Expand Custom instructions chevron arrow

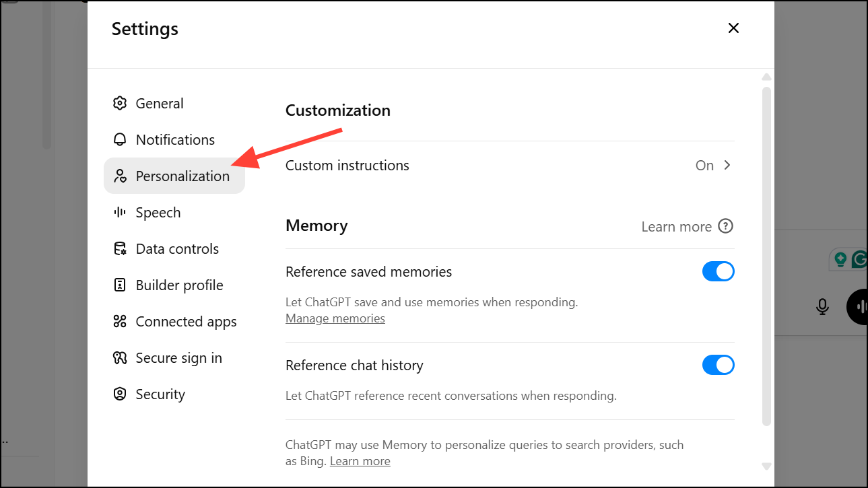pyautogui.click(x=727, y=166)
